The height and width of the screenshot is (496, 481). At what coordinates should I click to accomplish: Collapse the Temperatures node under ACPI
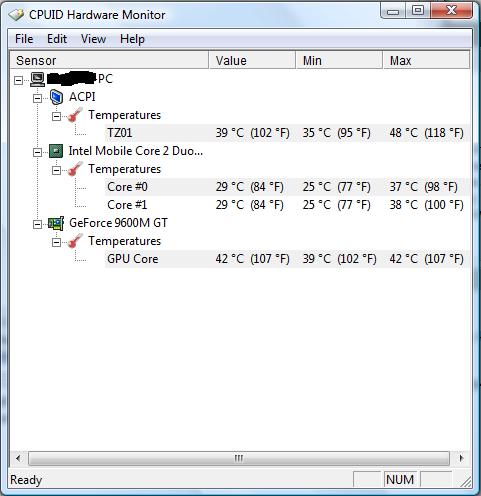[57, 116]
